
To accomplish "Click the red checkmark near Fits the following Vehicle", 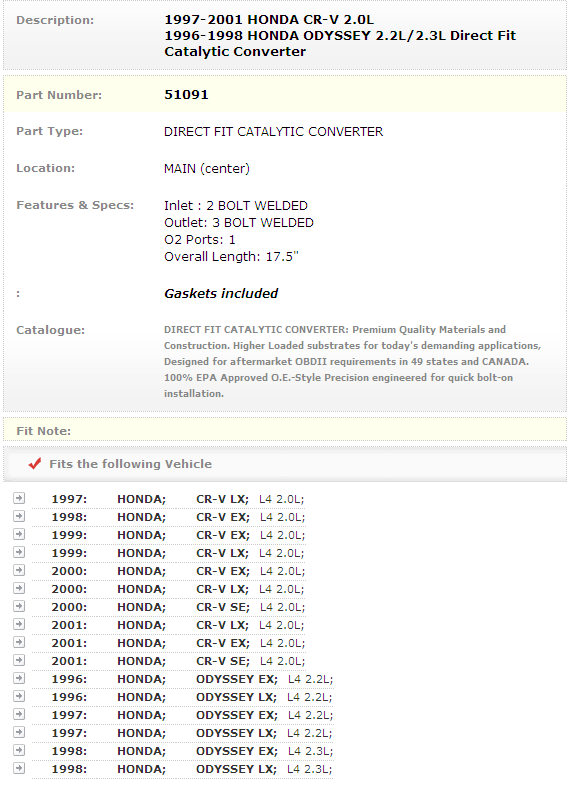I will tap(35, 463).
